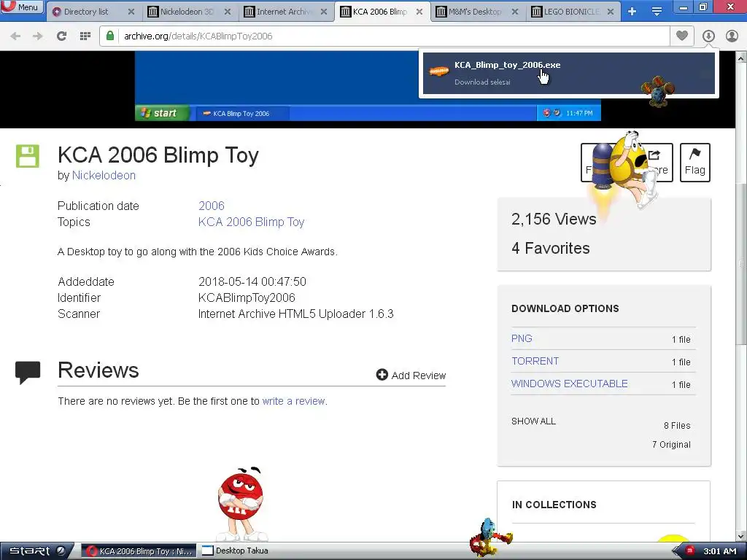The height and width of the screenshot is (560, 747).
Task: Close the Nickelodeon 3D tab
Action: [x=228, y=12]
